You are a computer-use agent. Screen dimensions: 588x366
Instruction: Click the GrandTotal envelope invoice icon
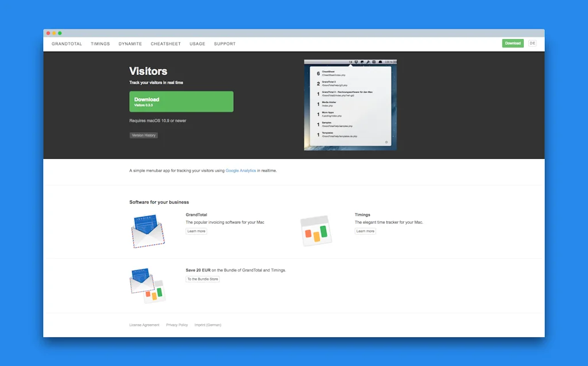(148, 231)
